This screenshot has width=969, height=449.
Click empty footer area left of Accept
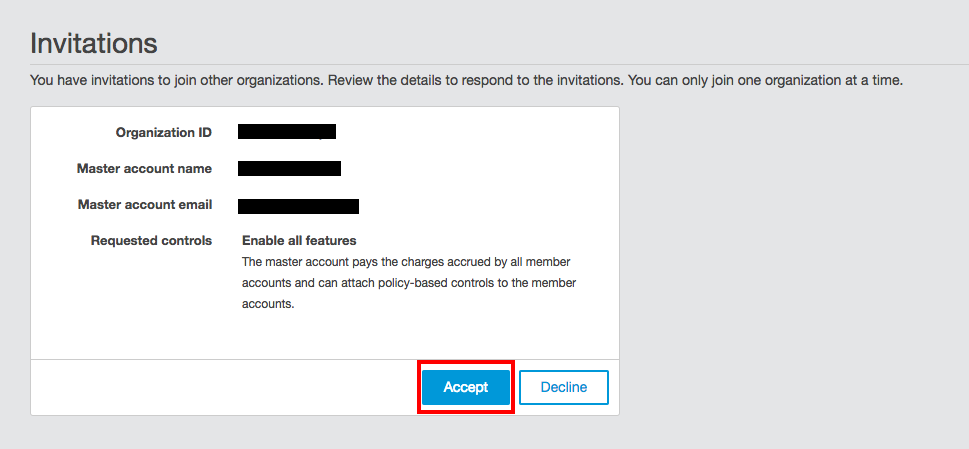click(x=220, y=387)
